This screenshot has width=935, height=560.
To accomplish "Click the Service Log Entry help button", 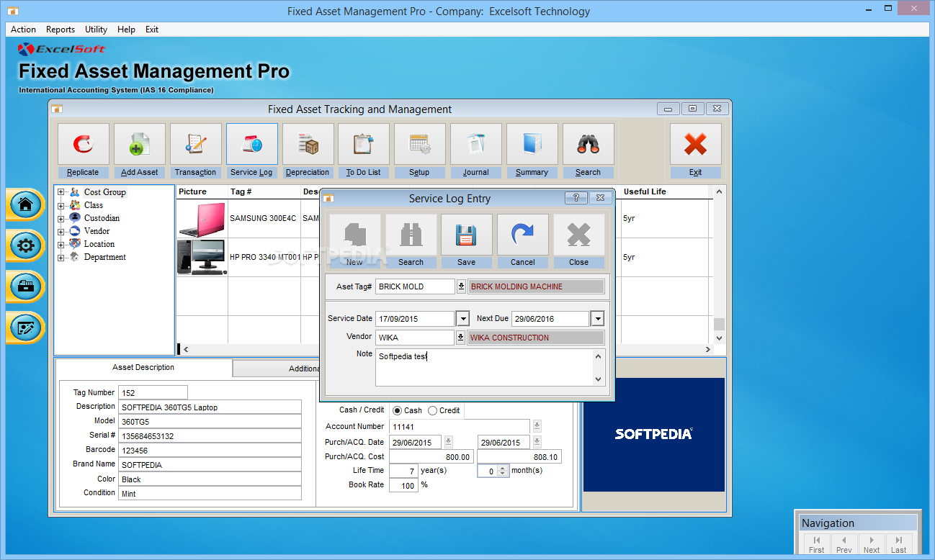I will click(x=576, y=198).
